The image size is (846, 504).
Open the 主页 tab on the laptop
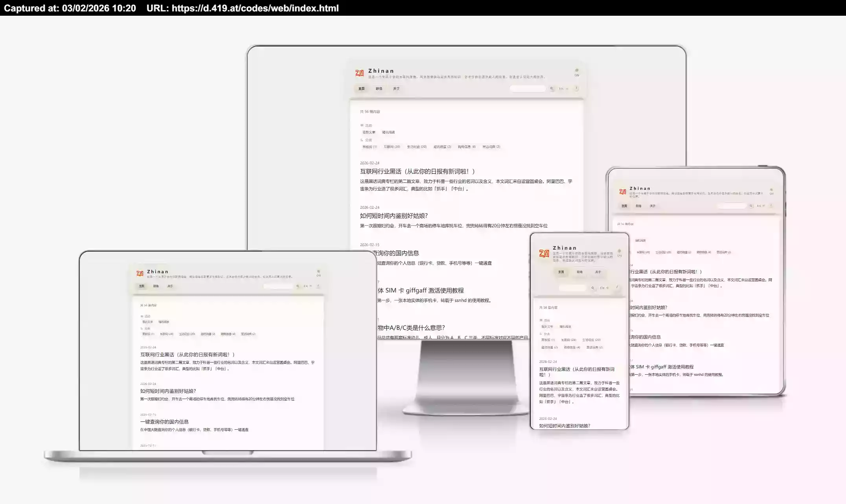142,286
